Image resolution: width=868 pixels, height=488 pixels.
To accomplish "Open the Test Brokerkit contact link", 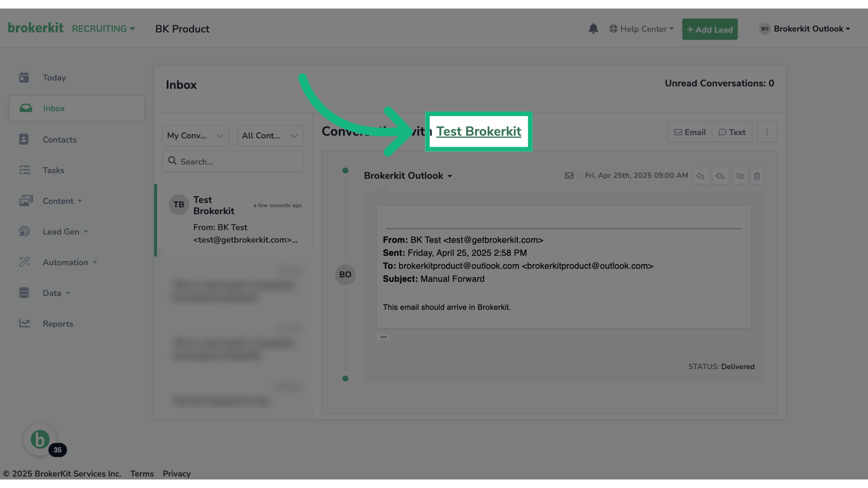I will pos(478,131).
